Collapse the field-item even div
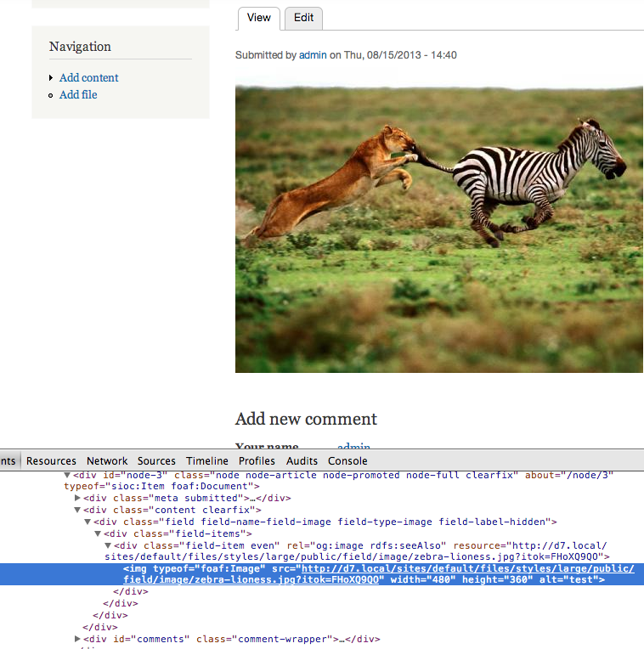Viewport: 644px width, 649px height. tap(108, 545)
